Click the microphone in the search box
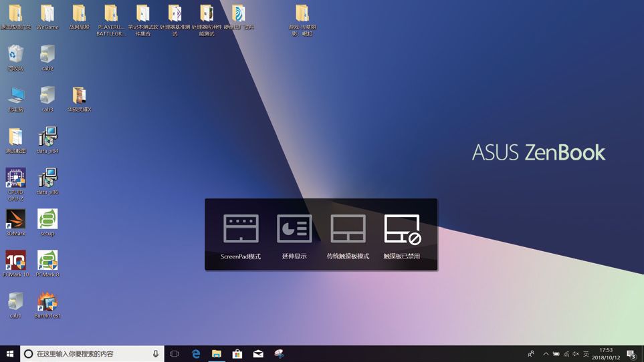Viewport: 644px width, 362px height. click(x=156, y=354)
